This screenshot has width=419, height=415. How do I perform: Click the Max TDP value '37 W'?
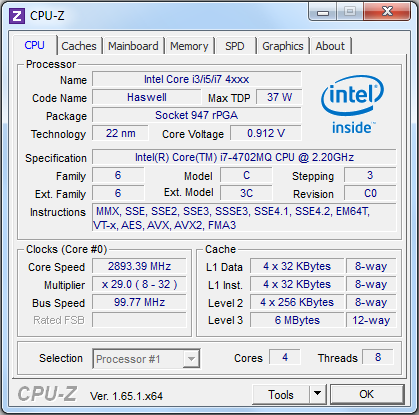pyautogui.click(x=279, y=97)
